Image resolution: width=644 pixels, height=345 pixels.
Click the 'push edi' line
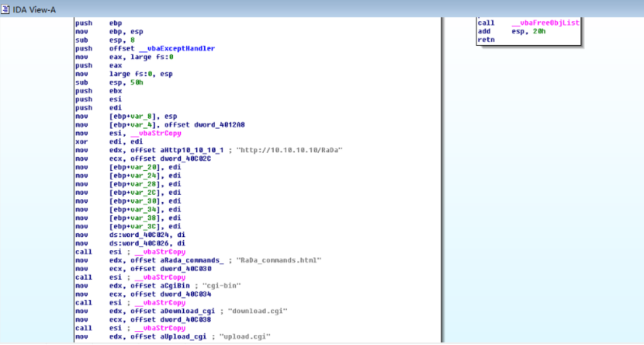coord(99,108)
